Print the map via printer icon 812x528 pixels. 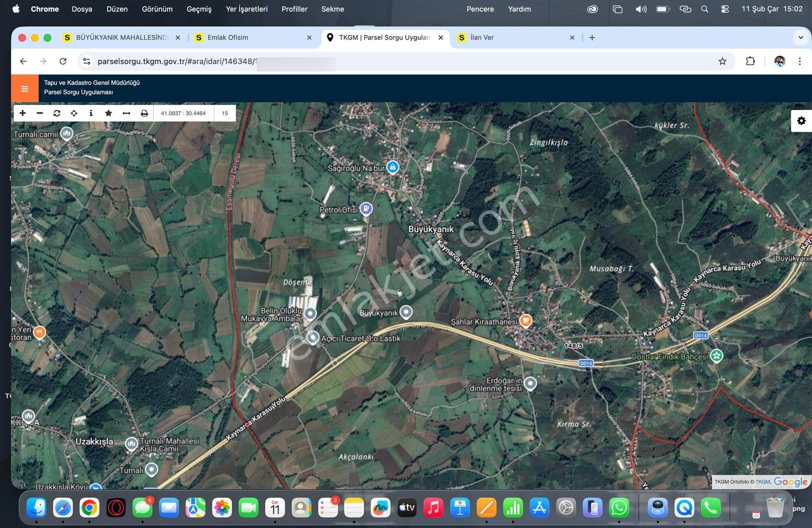(x=144, y=113)
